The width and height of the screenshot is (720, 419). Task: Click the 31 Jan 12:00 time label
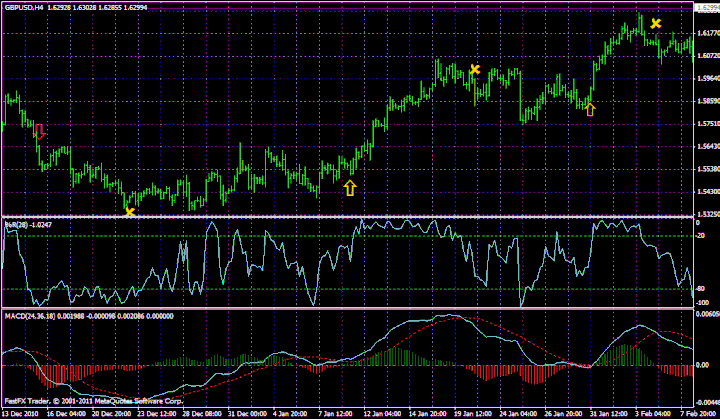[x=609, y=414]
